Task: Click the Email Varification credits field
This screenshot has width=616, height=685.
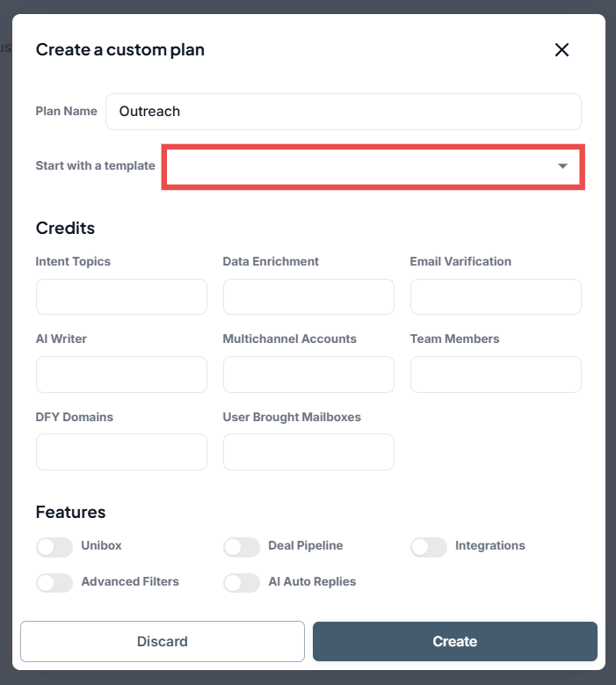Action: coord(496,297)
